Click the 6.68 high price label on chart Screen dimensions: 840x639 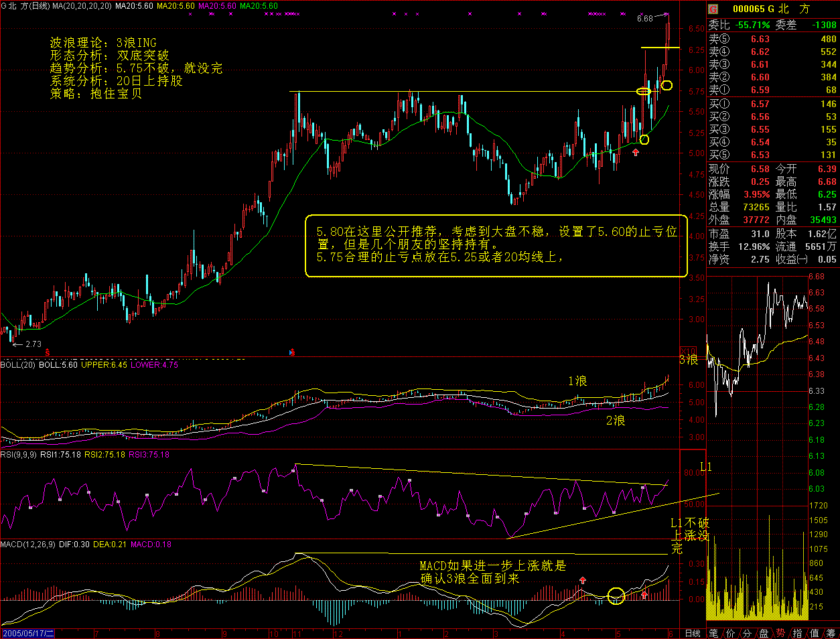645,19
